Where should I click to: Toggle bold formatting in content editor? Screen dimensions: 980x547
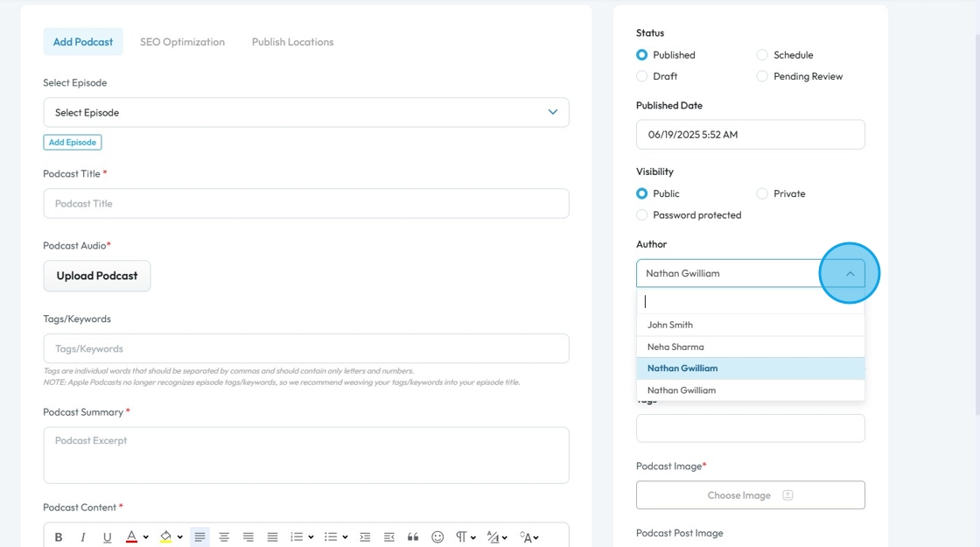coord(59,537)
